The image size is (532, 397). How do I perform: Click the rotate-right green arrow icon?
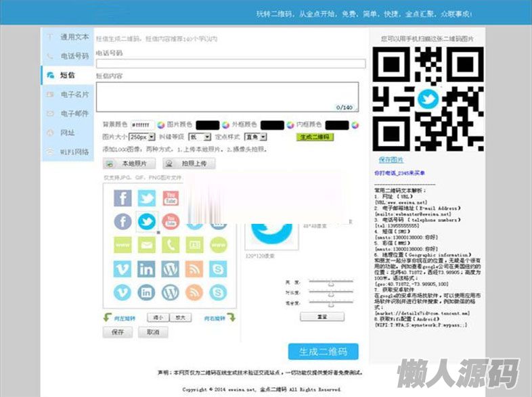pos(231,317)
